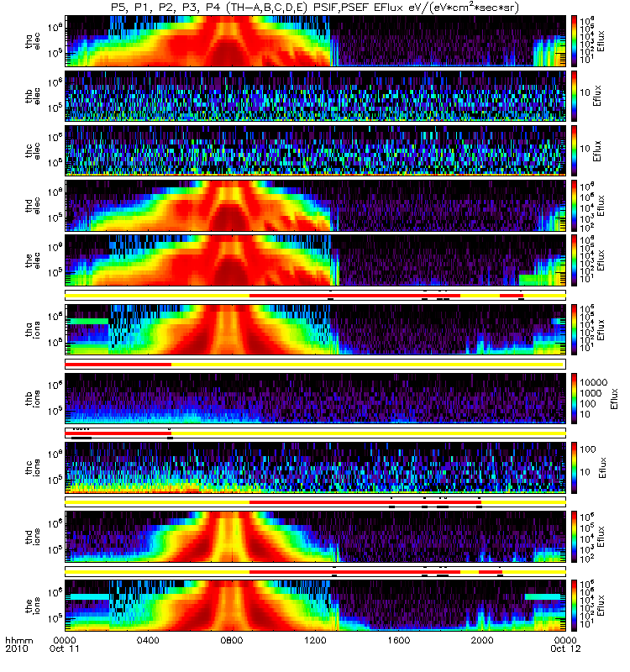630x672 pixels.
Task: Select the 'the elec' y-axis label
Action: tap(32, 260)
